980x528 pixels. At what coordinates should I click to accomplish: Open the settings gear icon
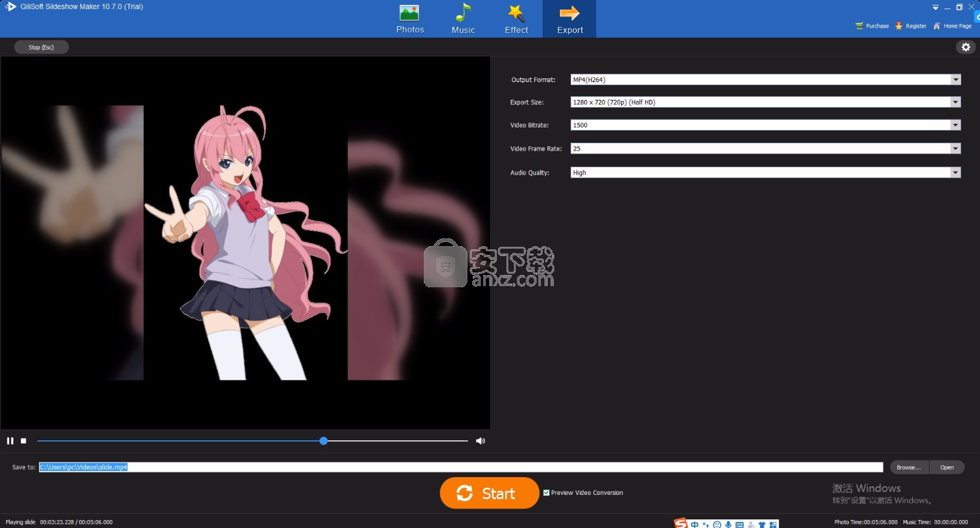tap(966, 47)
